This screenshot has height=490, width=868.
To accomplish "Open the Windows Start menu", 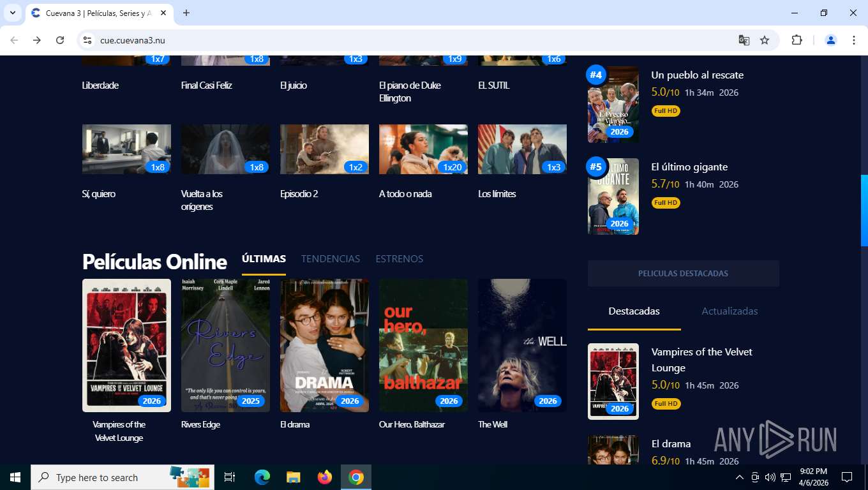I will point(15,477).
